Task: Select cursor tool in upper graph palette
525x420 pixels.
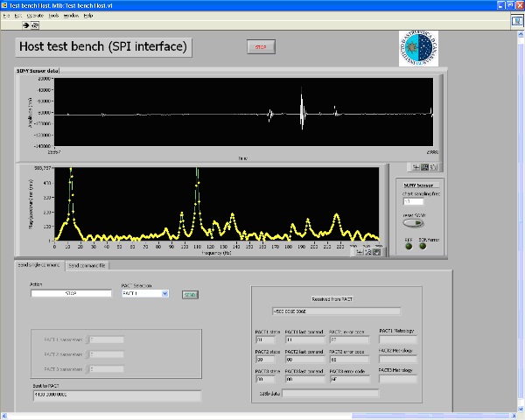Action: pyautogui.click(x=414, y=166)
